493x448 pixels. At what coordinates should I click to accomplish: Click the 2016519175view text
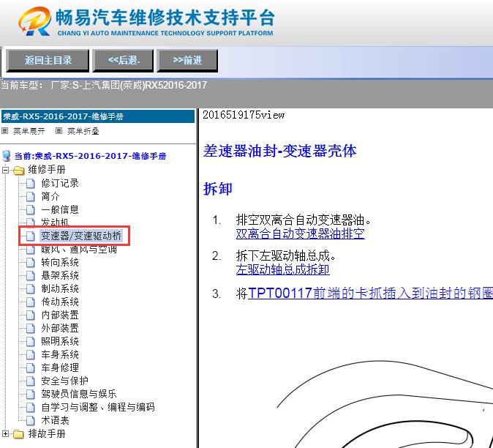[244, 115]
